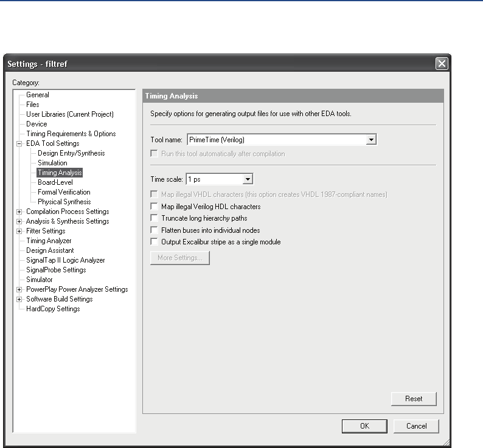Open HardCopy Settings category

53,309
